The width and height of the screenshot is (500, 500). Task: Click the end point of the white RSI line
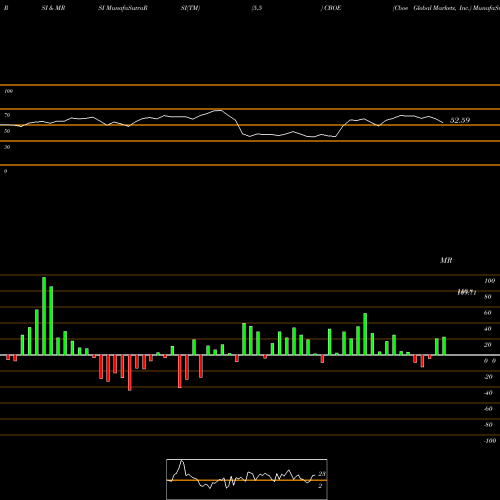(443, 123)
